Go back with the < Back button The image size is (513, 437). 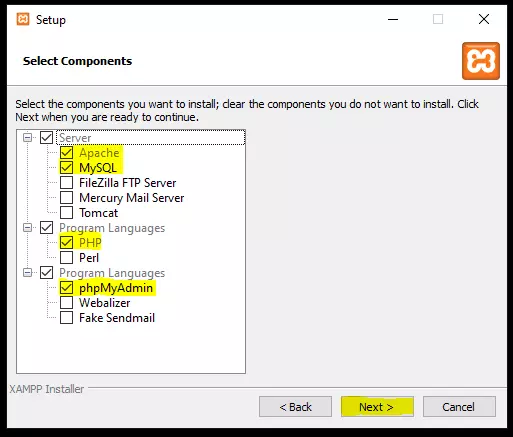[295, 407]
